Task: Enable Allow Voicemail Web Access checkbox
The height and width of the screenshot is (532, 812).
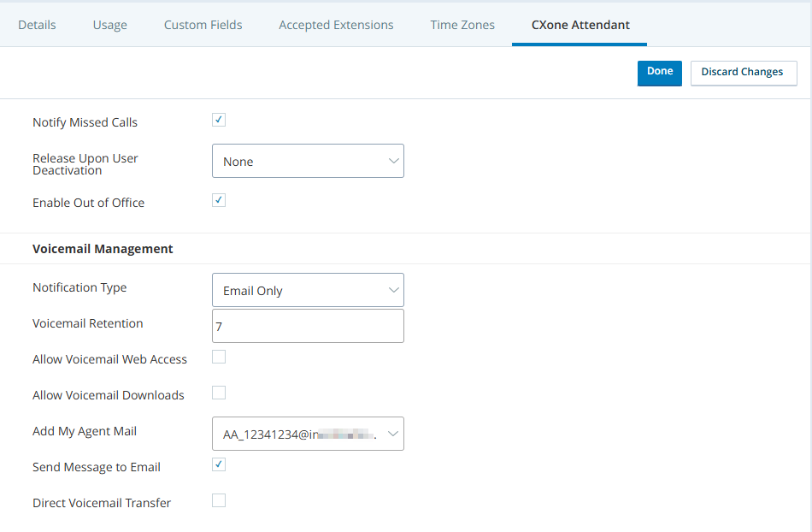Action: coord(219,357)
